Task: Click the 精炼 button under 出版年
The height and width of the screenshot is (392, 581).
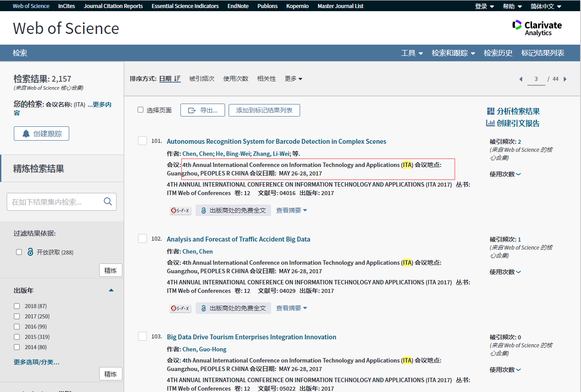Action: click(110, 374)
